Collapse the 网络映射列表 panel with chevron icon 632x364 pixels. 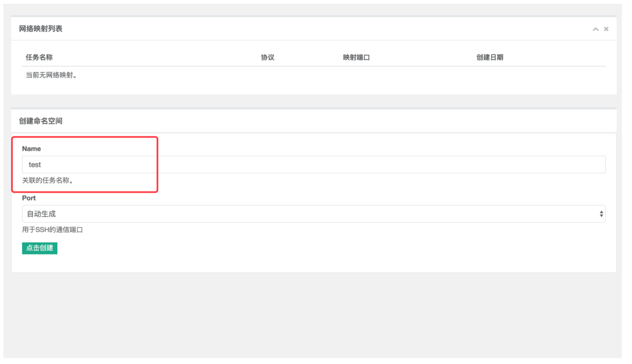[x=595, y=29]
